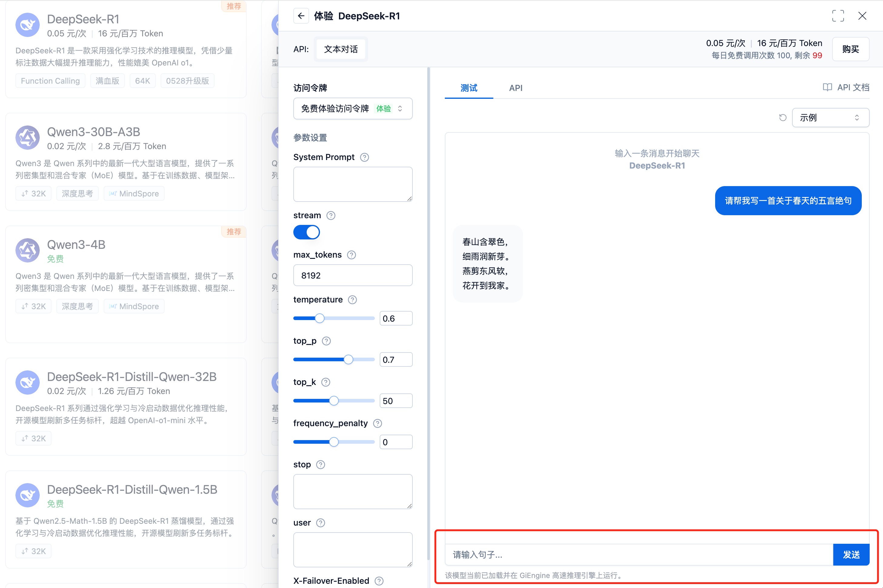Click 深度思考 tag under Qwen3-30B-A3B

coord(77,193)
